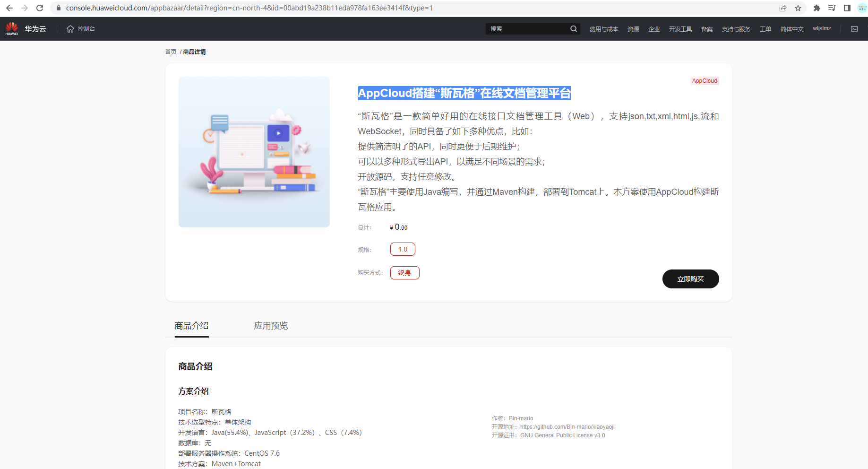
Task: Click the browser forward arrow
Action: pos(25,8)
